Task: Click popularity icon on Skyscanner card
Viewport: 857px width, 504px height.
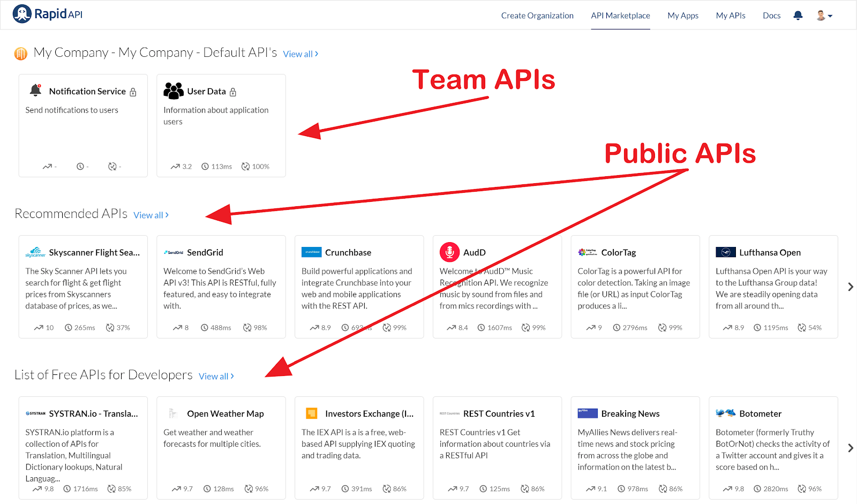Action: 39,328
